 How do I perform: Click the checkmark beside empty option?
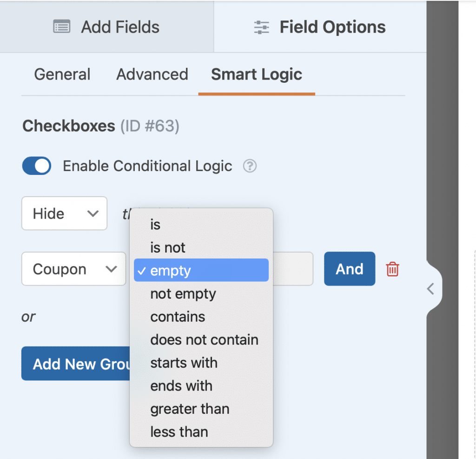click(x=142, y=270)
